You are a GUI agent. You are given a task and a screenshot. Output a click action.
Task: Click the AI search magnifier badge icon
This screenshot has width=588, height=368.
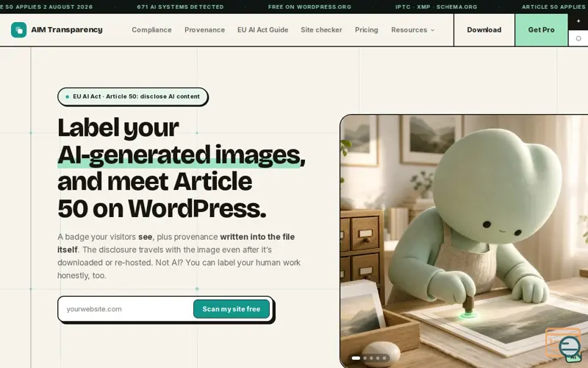pos(570,348)
